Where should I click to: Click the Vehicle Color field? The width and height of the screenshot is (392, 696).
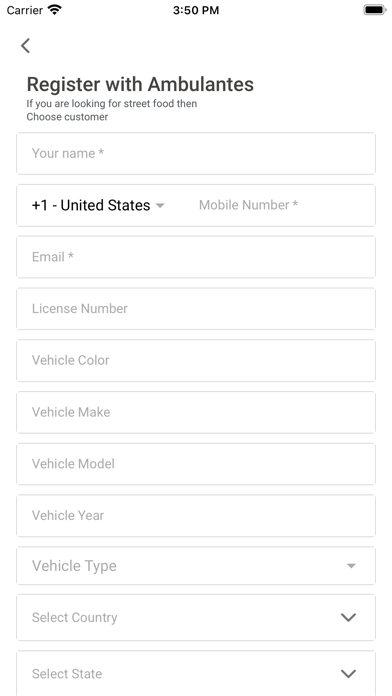(x=196, y=360)
